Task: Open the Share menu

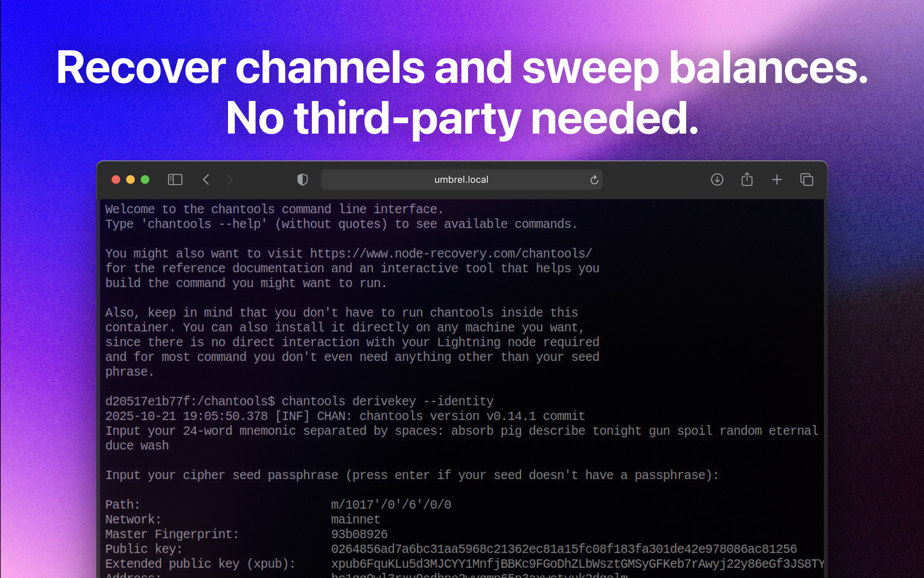Action: tap(746, 179)
